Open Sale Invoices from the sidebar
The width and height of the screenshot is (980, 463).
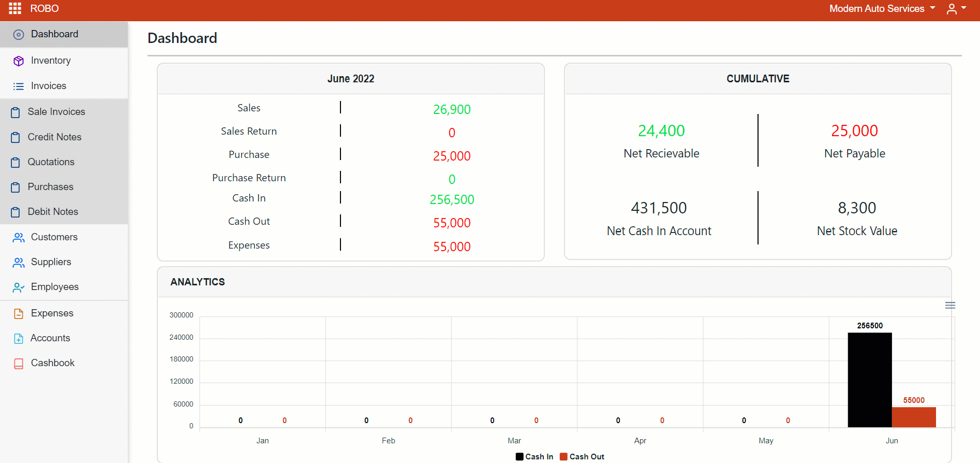56,112
